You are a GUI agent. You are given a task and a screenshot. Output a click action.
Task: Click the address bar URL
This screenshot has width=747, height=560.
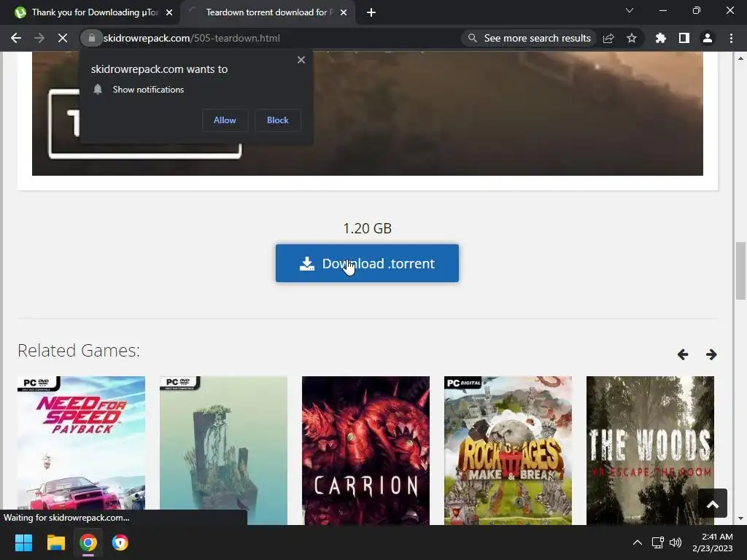(x=192, y=38)
